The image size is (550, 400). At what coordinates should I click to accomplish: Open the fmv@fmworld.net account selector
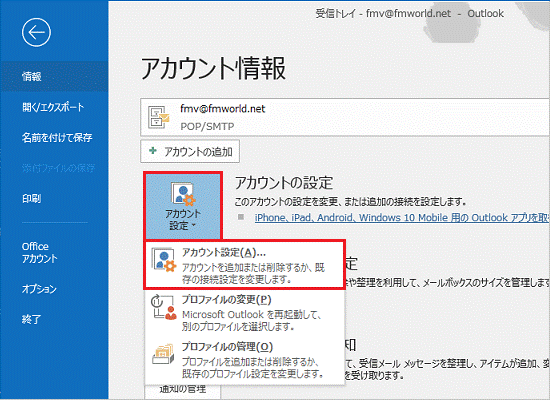coord(345,117)
